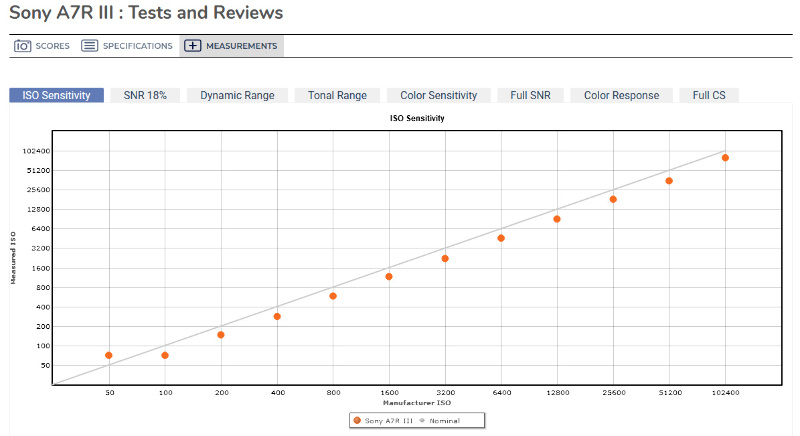Open the Color Response tab
The image size is (800, 436).
tap(621, 95)
